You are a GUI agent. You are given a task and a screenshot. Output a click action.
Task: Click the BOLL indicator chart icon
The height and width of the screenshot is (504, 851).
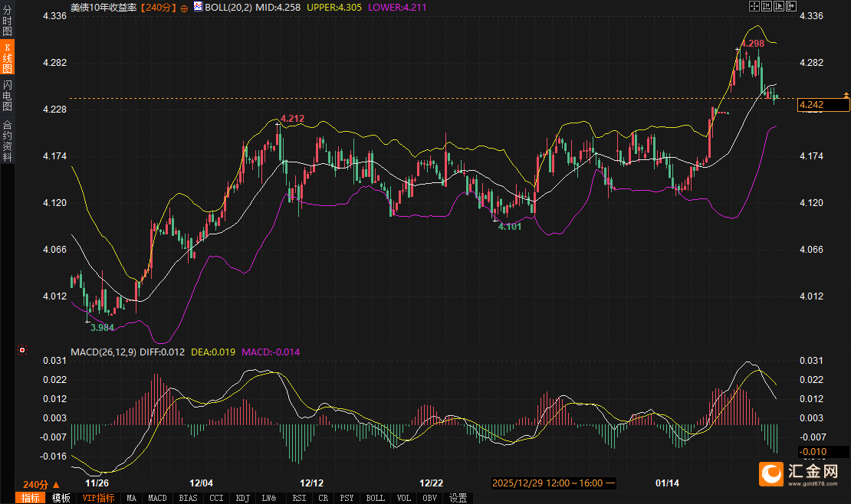coord(198,7)
